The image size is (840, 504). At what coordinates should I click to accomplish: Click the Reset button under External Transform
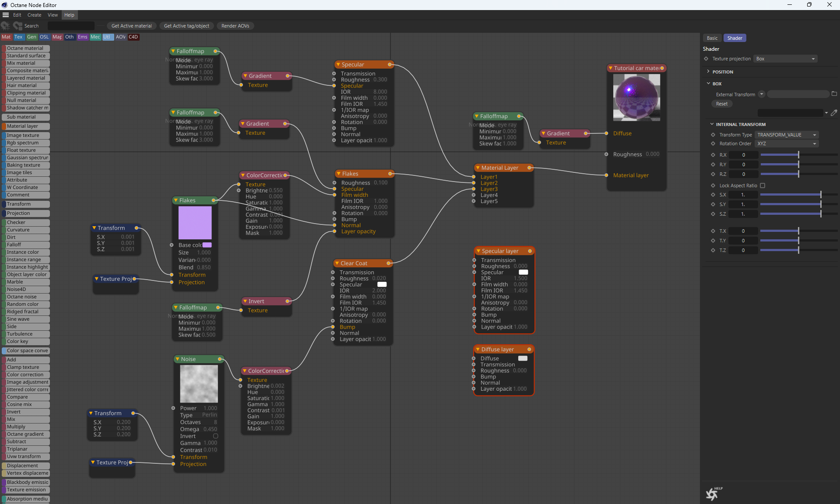(x=722, y=104)
